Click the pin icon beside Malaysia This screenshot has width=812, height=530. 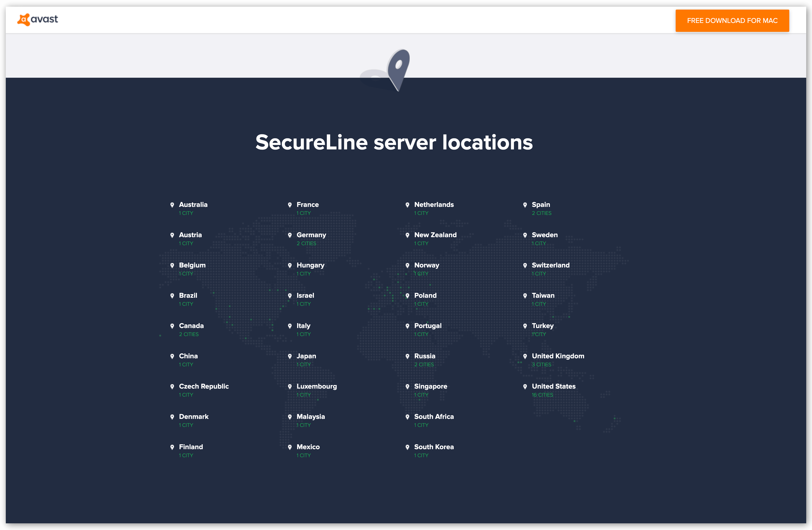(x=290, y=417)
